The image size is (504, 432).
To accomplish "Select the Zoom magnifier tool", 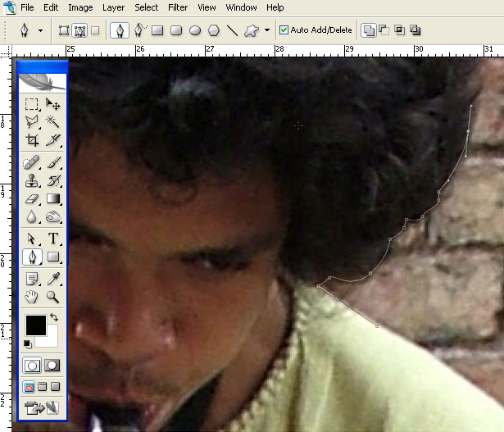I will (x=52, y=297).
